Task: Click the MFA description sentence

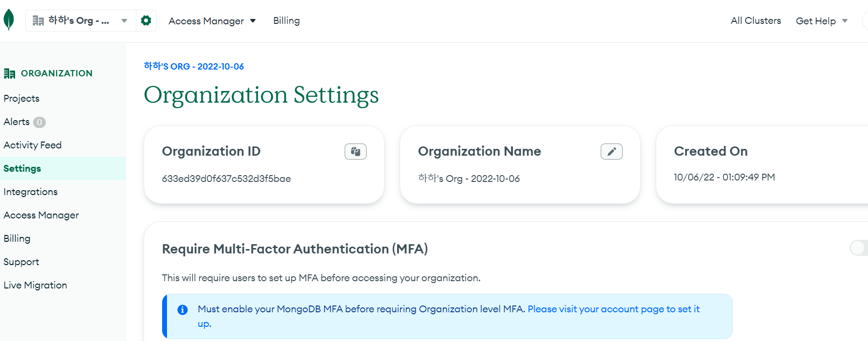Action: tap(321, 278)
